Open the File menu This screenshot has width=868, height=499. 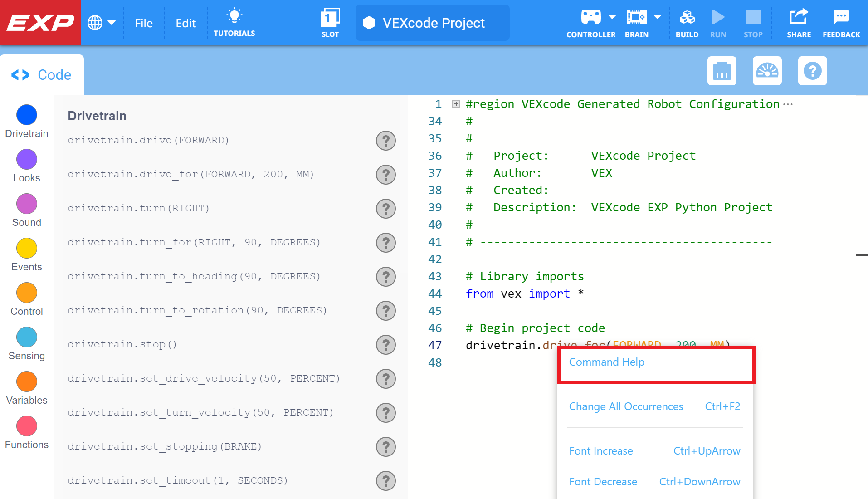pos(143,23)
